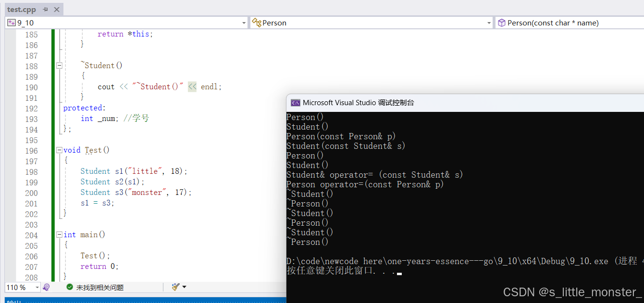644x303 pixels.
Task: Open the Person class dropdown arrow
Action: point(489,23)
